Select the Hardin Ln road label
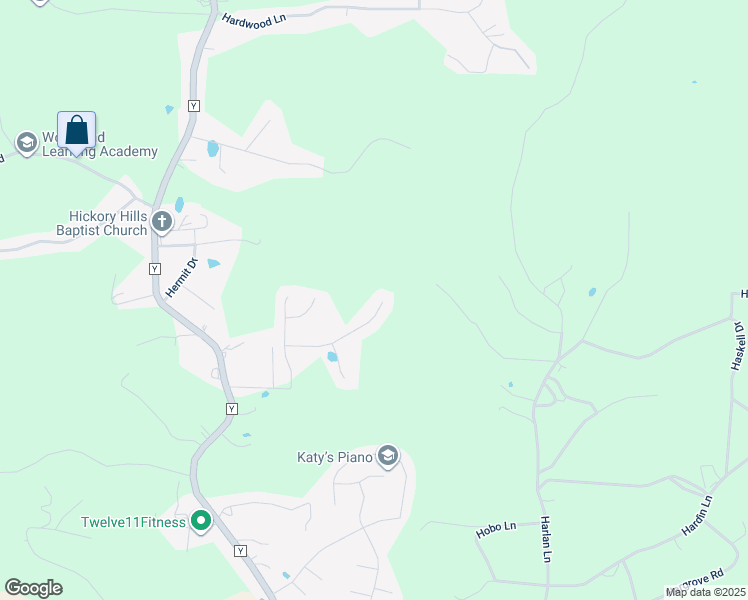The height and width of the screenshot is (600, 748). (697, 516)
